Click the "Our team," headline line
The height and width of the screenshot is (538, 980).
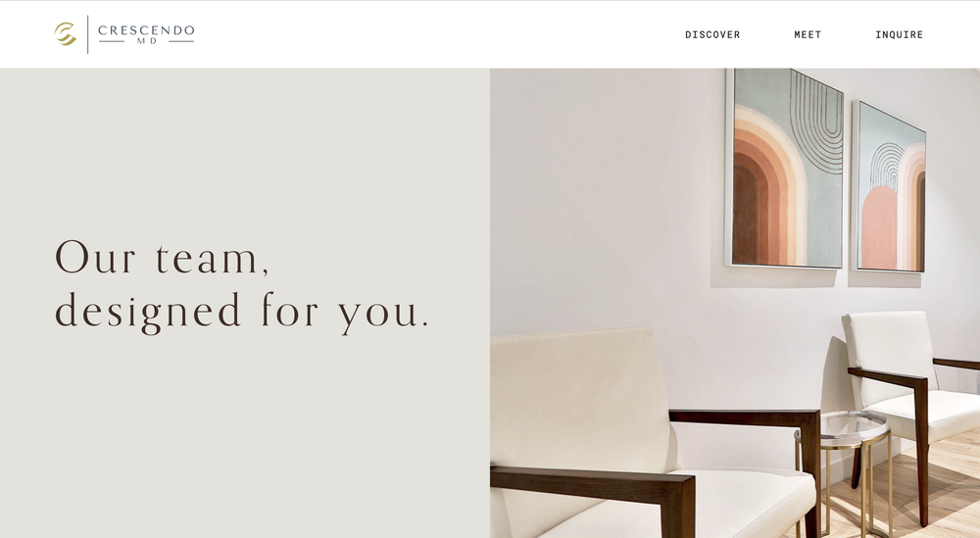click(163, 258)
